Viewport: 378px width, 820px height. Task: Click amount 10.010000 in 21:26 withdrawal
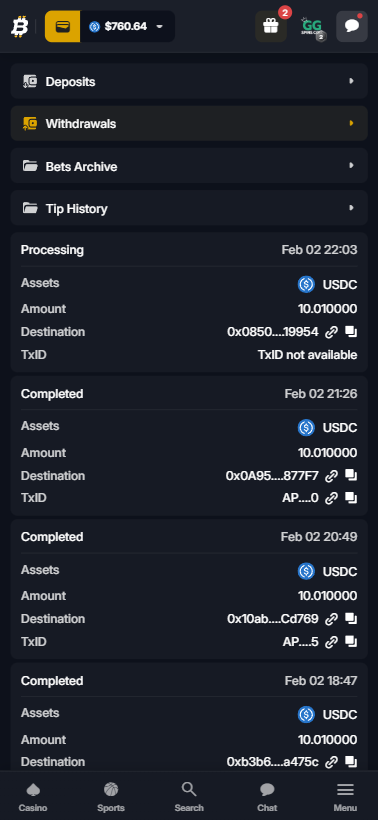click(328, 453)
